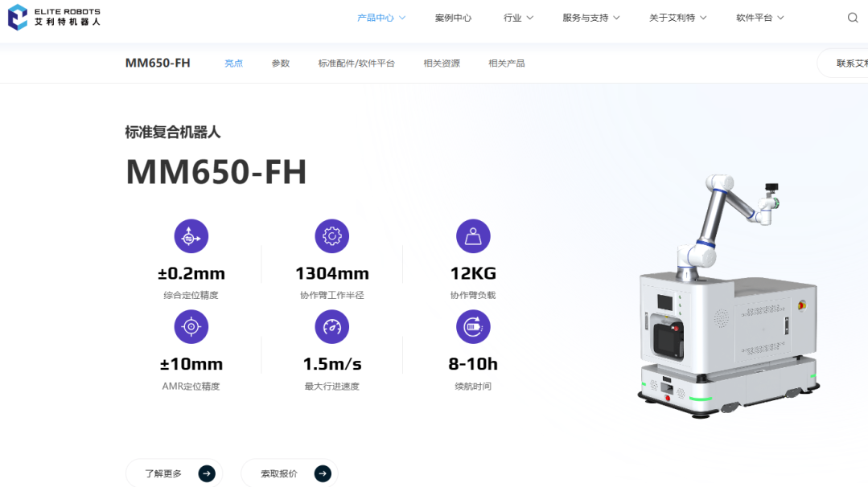Image resolution: width=868 pixels, height=487 pixels.
Task: Open the 服务与支持 dropdown
Action: coord(590,18)
